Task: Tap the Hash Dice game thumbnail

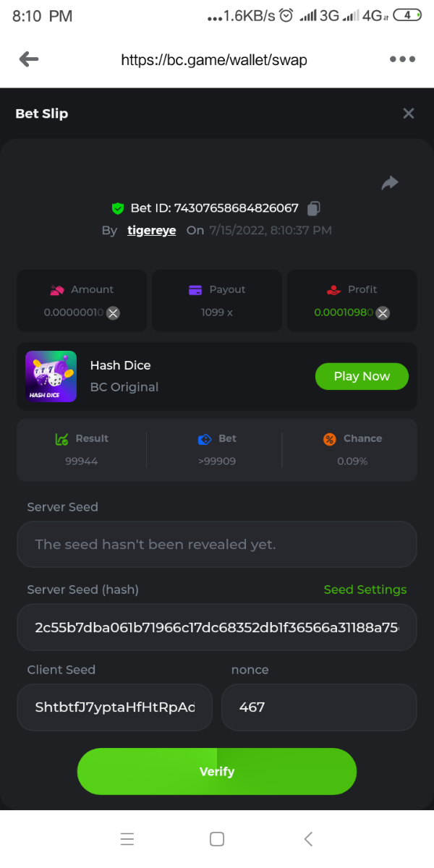Action: (x=51, y=376)
